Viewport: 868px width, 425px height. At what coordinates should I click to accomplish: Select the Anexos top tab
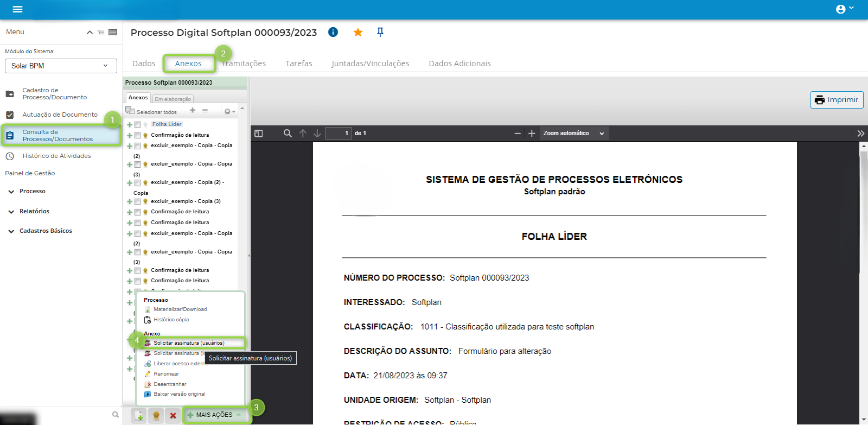188,64
